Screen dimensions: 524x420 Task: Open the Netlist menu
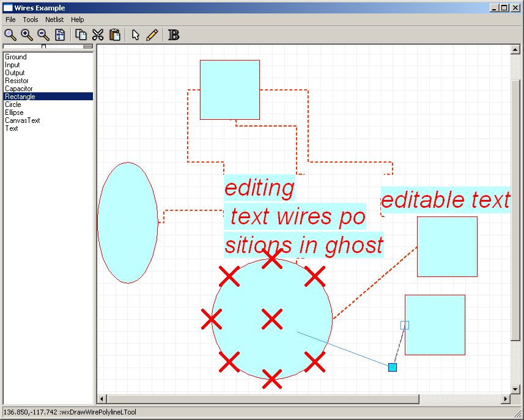click(54, 20)
